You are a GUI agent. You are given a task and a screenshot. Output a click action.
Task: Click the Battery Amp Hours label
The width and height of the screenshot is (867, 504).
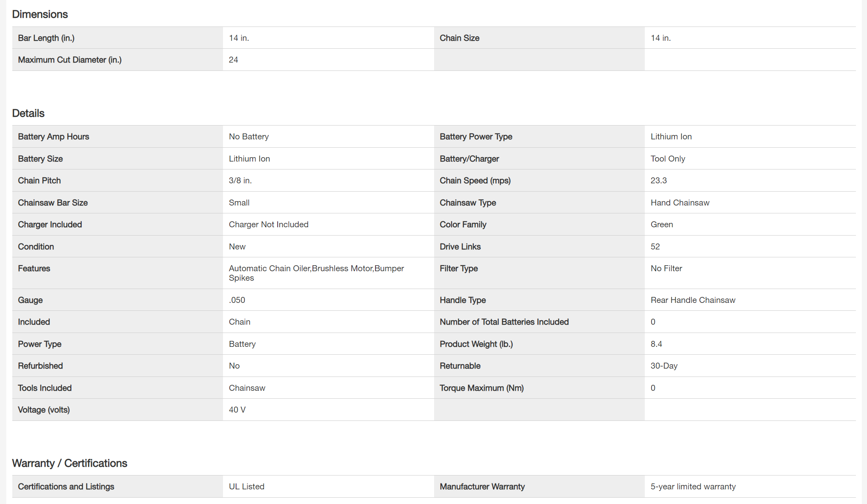pyautogui.click(x=53, y=137)
